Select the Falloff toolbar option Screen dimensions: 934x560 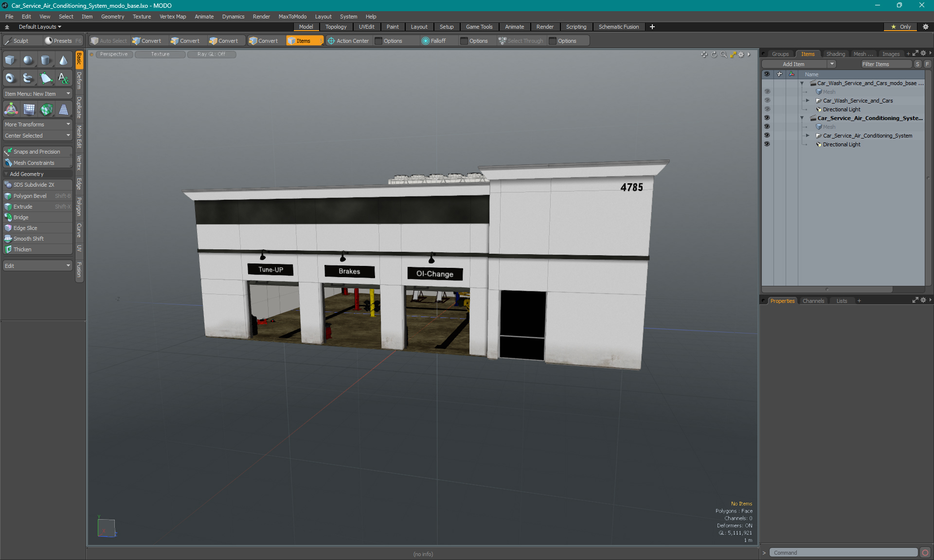point(436,41)
